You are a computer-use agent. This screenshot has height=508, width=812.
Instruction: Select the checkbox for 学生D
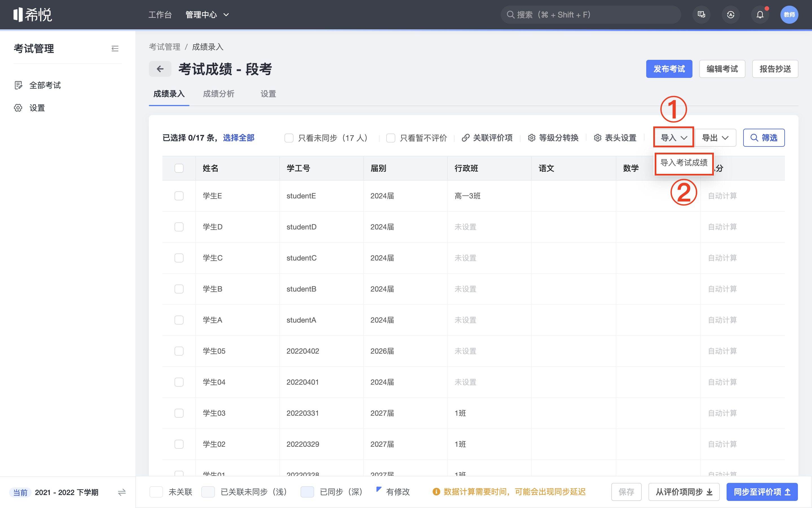click(179, 227)
